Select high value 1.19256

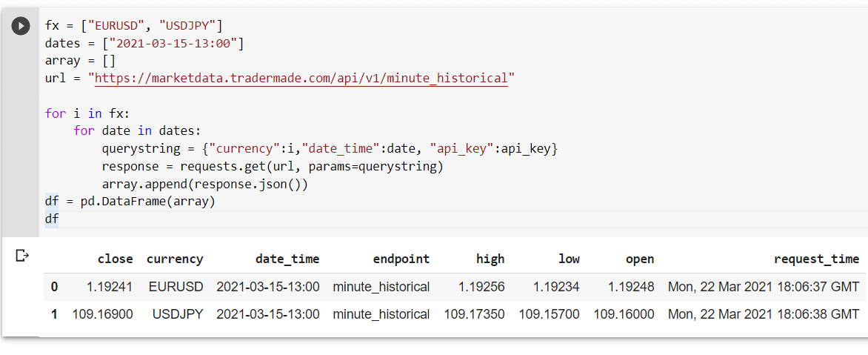coord(481,287)
